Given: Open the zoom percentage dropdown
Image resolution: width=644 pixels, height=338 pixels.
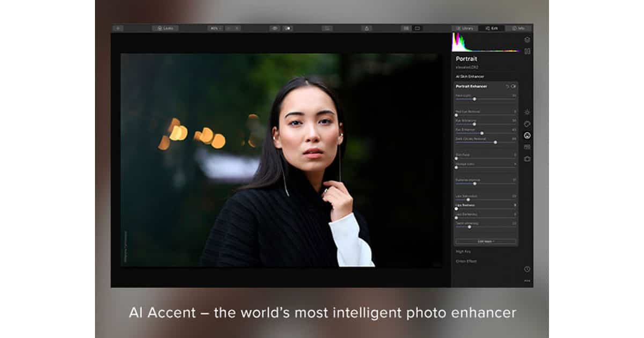Looking at the screenshot, I should point(215,28).
